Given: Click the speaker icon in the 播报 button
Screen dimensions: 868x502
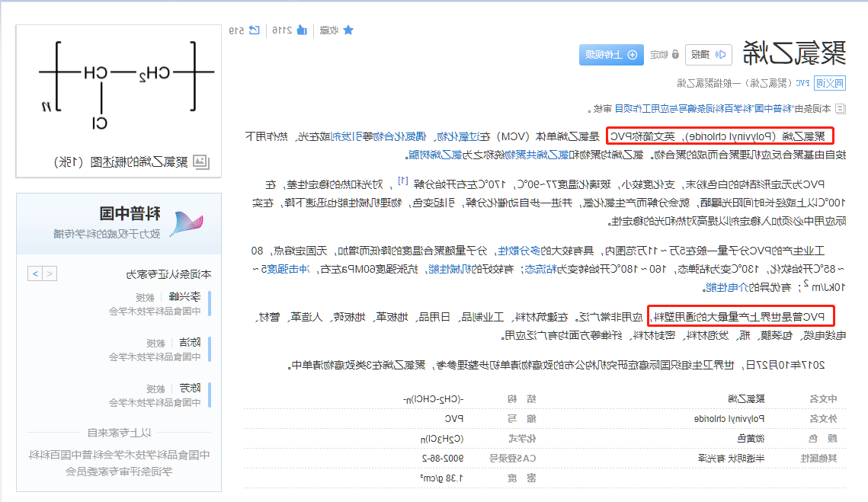Looking at the screenshot, I should point(720,54).
